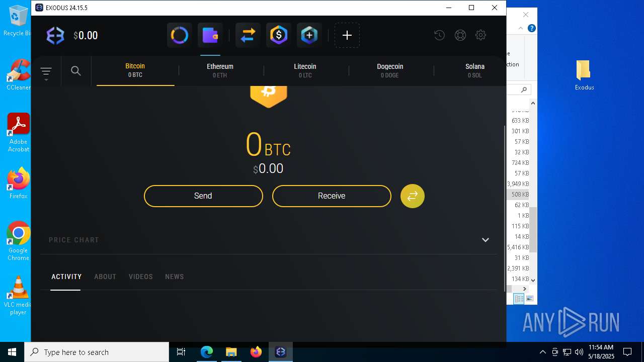Switch to the About tab
Image resolution: width=644 pixels, height=362 pixels.
105,277
